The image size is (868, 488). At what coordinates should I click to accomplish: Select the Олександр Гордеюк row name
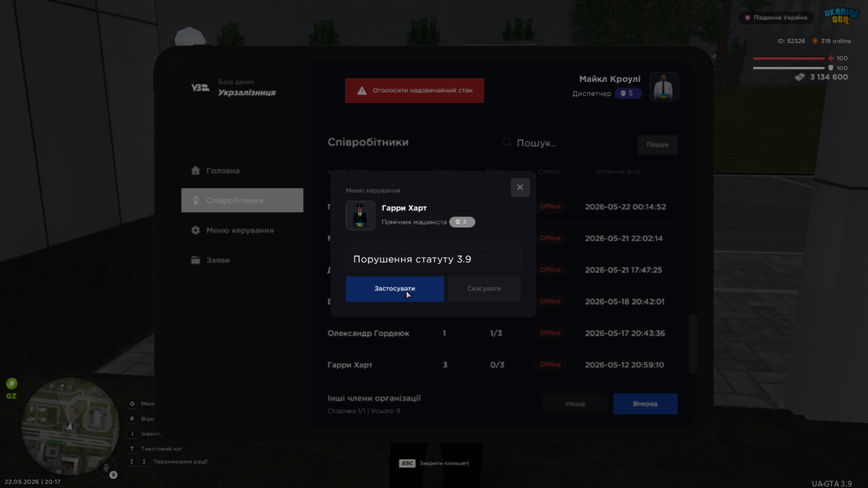click(x=368, y=333)
